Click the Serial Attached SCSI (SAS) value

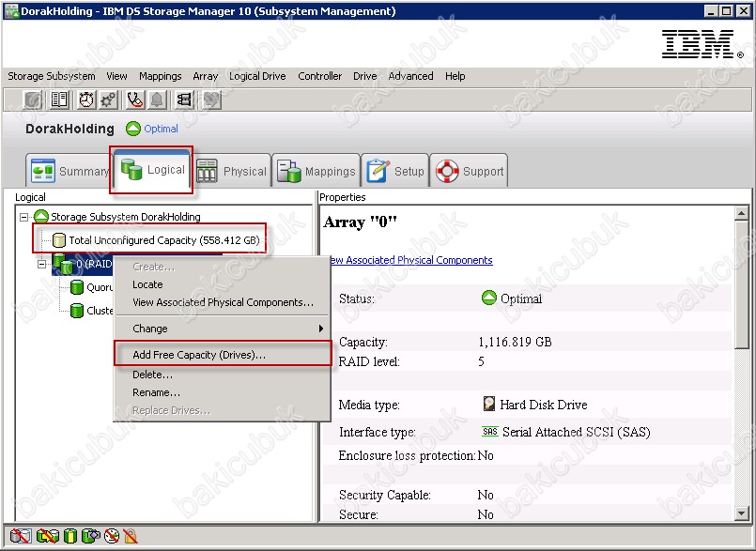pyautogui.click(x=577, y=432)
